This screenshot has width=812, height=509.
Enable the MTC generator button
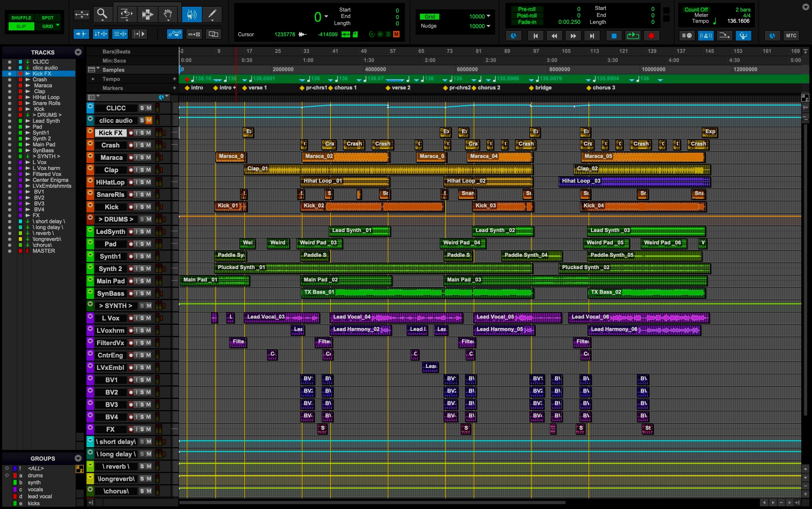[791, 36]
